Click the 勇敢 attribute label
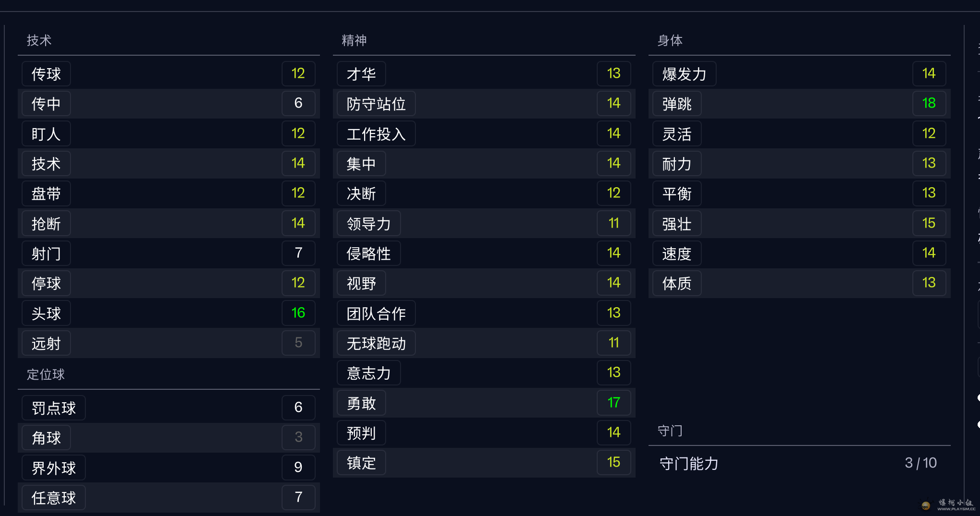980x516 pixels. pyautogui.click(x=361, y=403)
